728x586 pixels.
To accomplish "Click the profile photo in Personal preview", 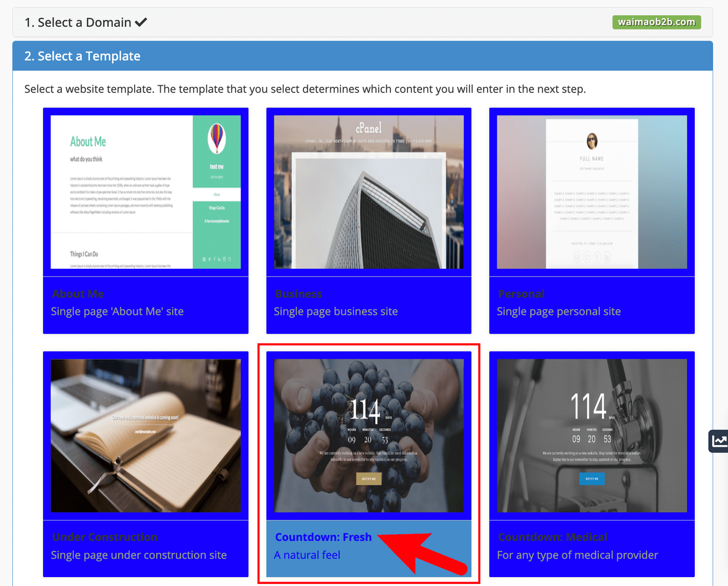I will (592, 141).
